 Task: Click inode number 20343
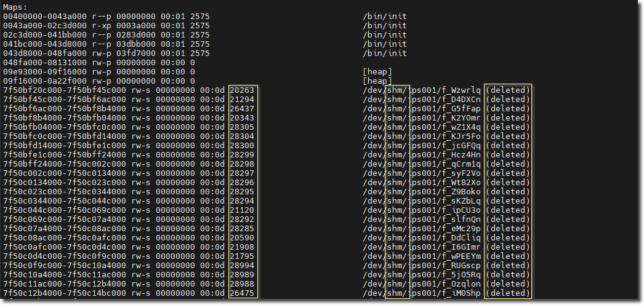pos(242,118)
